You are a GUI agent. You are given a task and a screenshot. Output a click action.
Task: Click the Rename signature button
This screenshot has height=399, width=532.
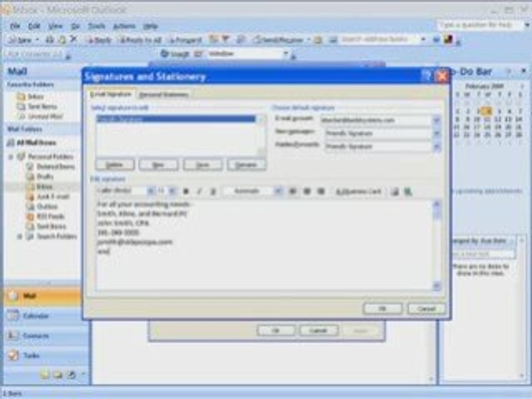246,165
